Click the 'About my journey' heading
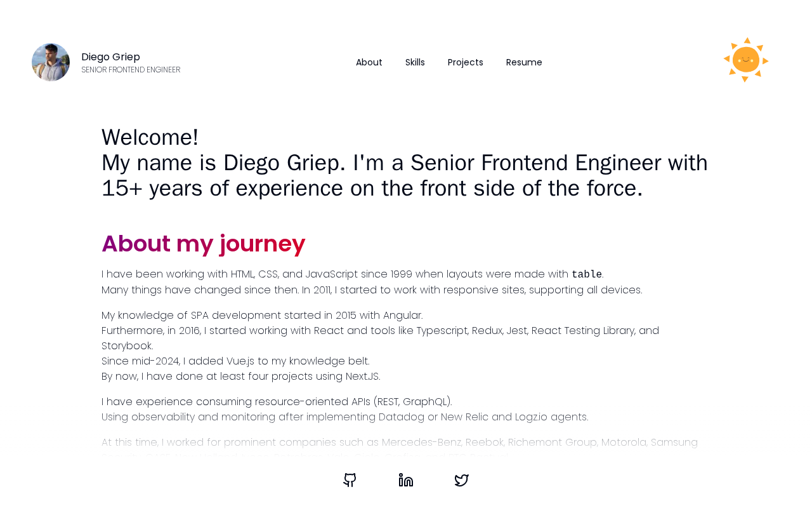The height and width of the screenshot is (508, 812). click(204, 243)
